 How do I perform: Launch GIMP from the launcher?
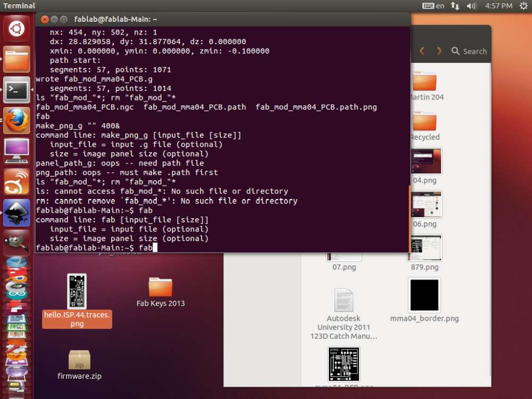coord(16,242)
